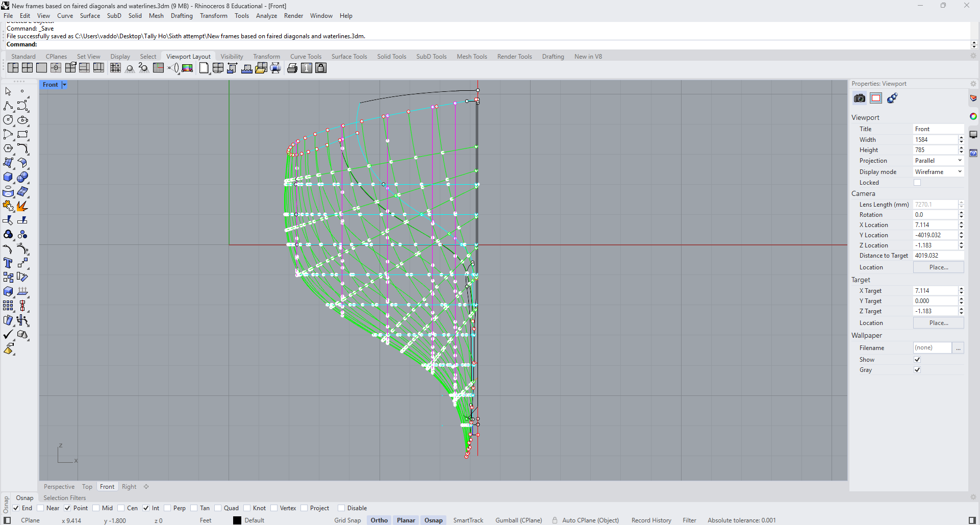This screenshot has height=525, width=980.
Task: Open the camera properties icon
Action: [x=860, y=98]
